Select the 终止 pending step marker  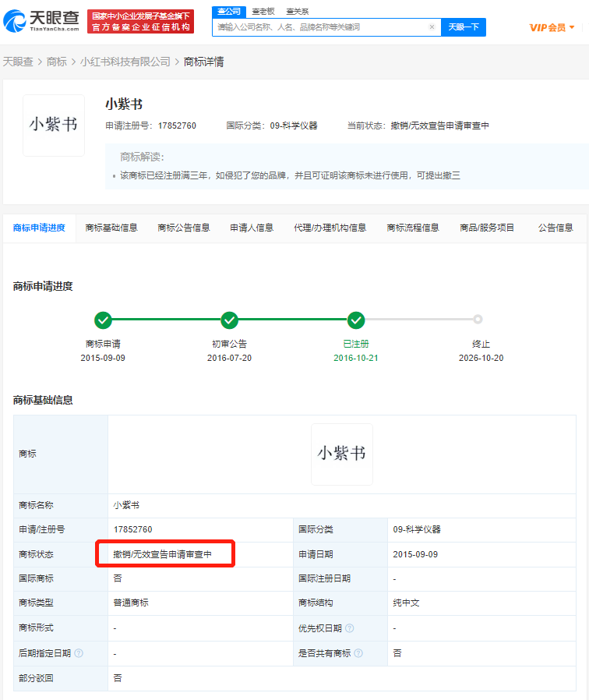[x=478, y=319]
